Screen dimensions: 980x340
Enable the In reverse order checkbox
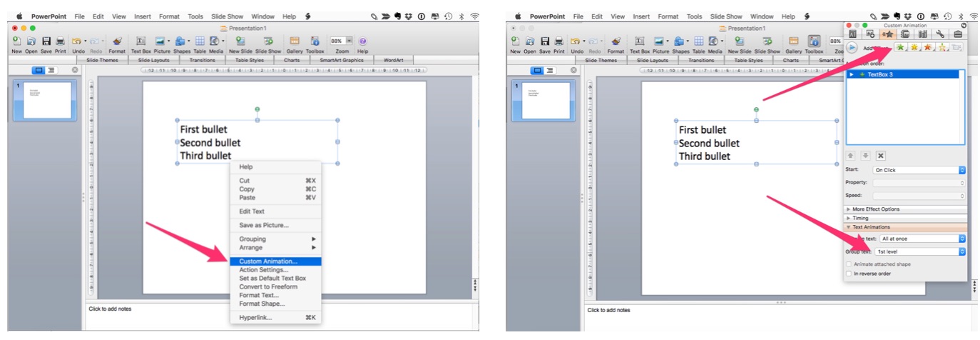point(848,273)
